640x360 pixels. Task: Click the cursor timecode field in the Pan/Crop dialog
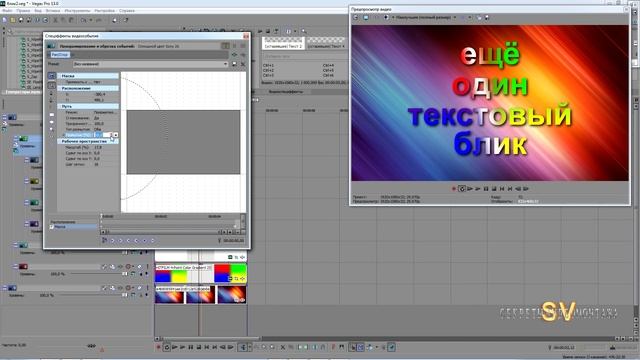click(x=233, y=241)
